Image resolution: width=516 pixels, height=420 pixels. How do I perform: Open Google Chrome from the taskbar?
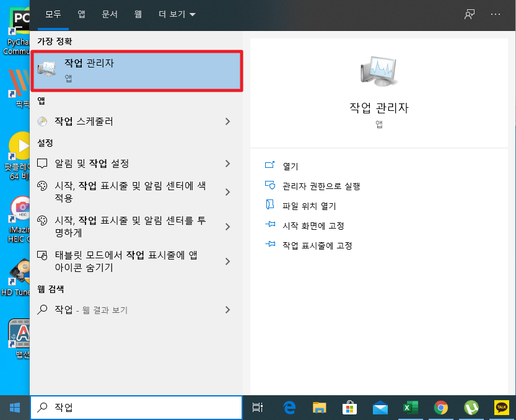[441, 408]
